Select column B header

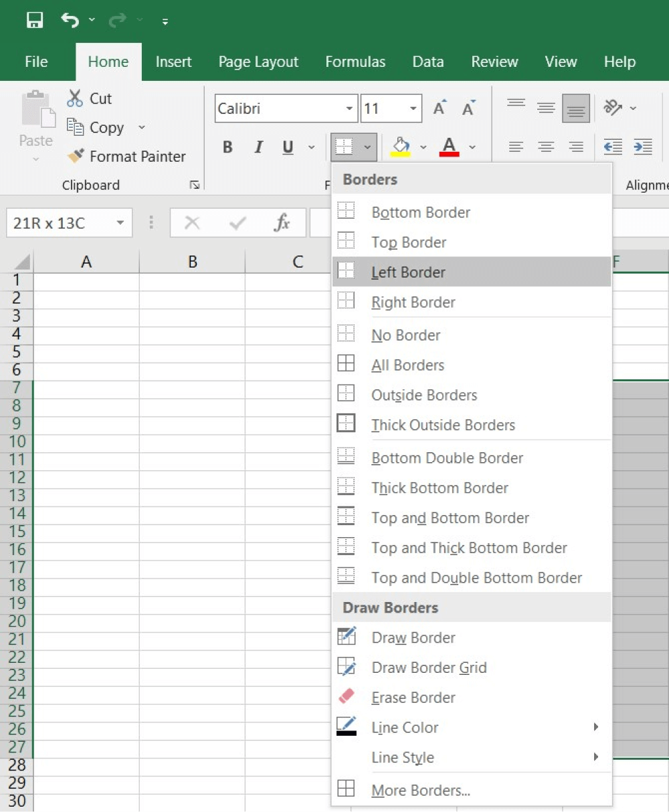tap(193, 262)
